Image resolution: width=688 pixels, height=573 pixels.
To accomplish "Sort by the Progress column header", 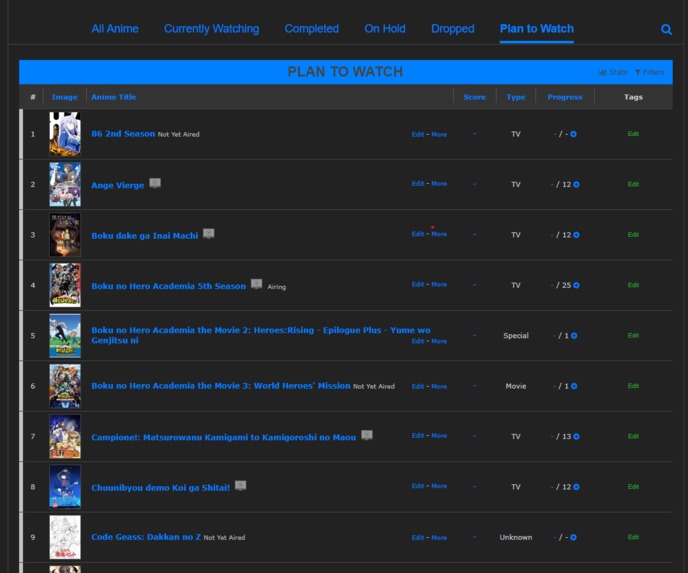I will point(565,97).
